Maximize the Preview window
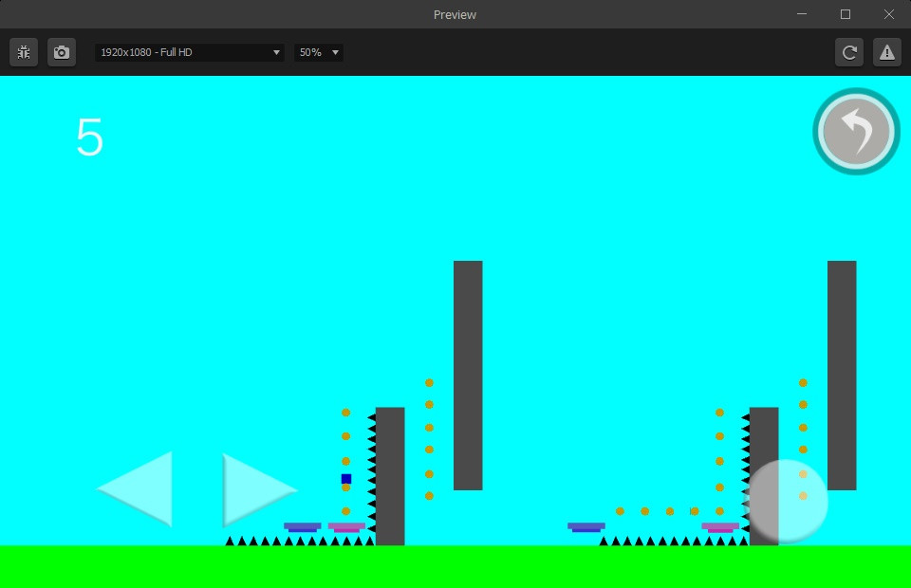911x588 pixels. click(x=846, y=14)
